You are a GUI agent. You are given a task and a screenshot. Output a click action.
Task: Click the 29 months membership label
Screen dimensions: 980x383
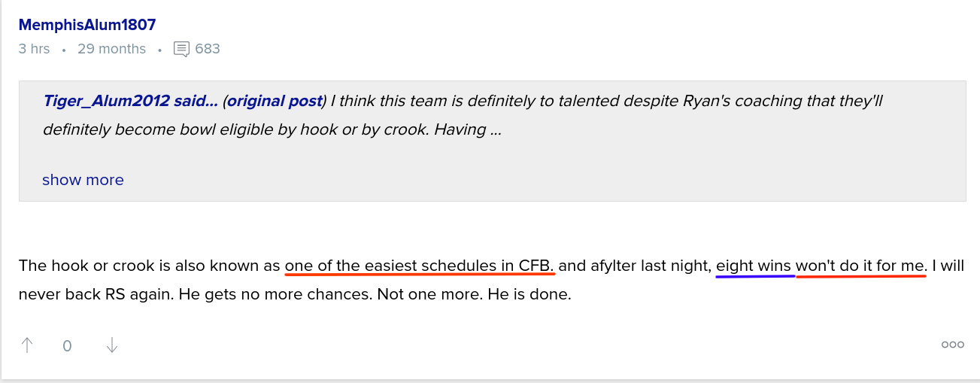[111, 49]
